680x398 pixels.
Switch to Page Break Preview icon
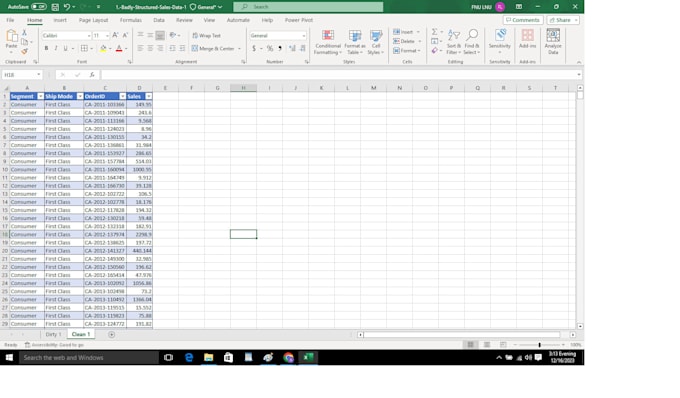tap(503, 345)
